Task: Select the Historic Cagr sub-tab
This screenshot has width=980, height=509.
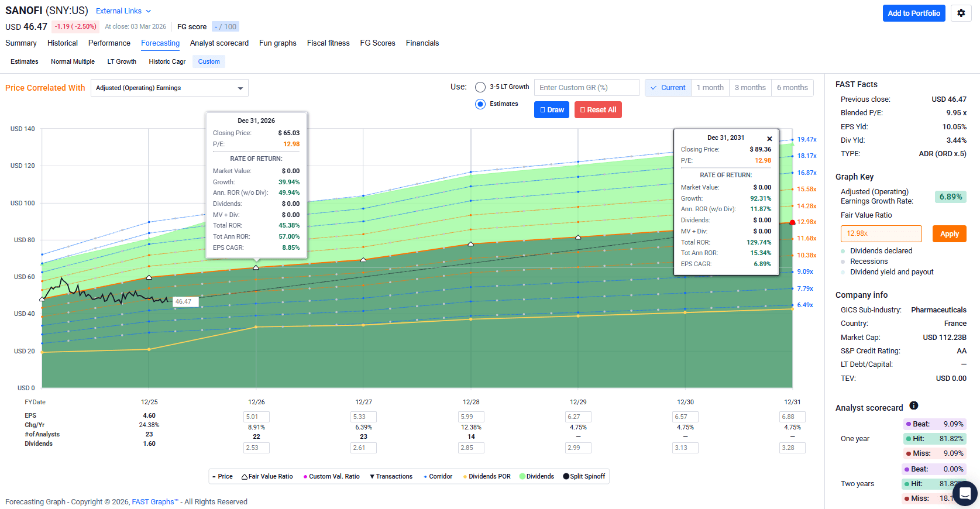Action: click(x=167, y=61)
